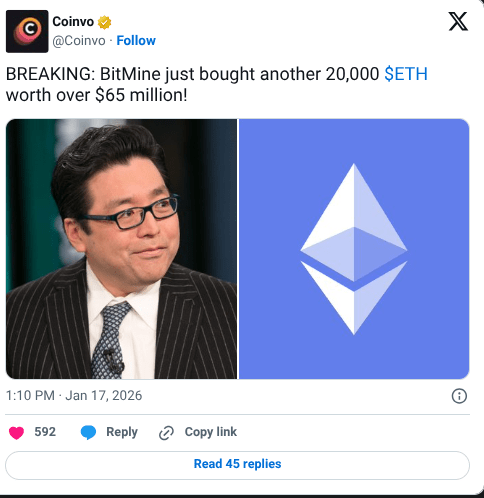The image size is (484, 498).
Task: Click the BREAKING BitMine tweet text
Action: click(x=217, y=85)
